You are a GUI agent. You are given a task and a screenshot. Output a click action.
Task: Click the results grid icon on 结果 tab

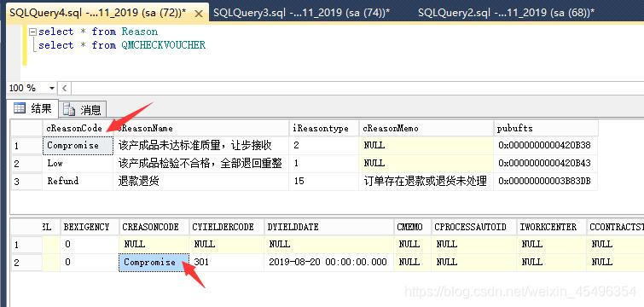click(20, 108)
